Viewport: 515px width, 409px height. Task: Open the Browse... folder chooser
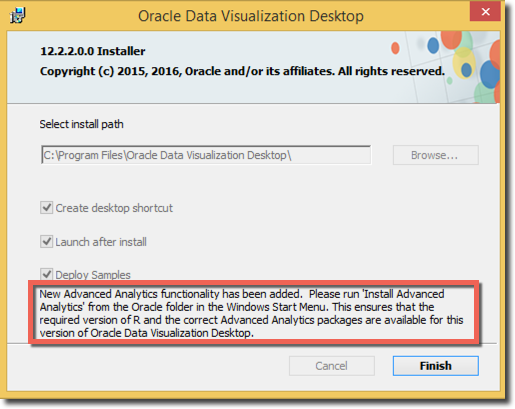pyautogui.click(x=436, y=155)
